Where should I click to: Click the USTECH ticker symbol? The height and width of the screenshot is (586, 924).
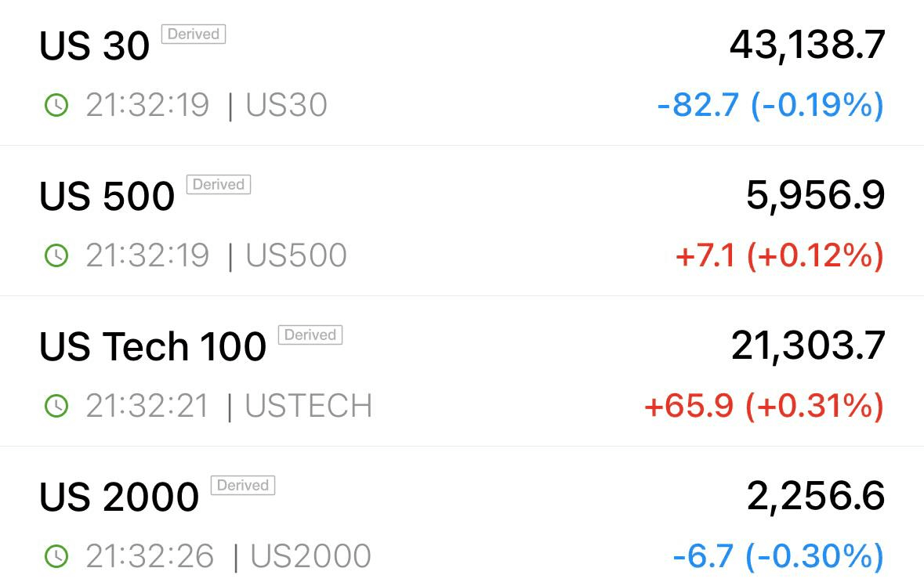click(309, 407)
